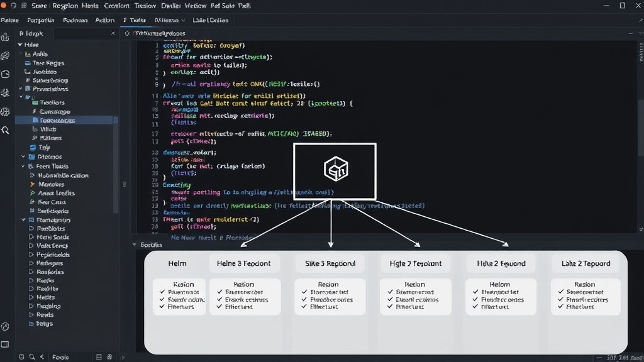Click the magnifier search icon in the activity bar
Viewport: 644px width, 362px height.
[x=5, y=131]
